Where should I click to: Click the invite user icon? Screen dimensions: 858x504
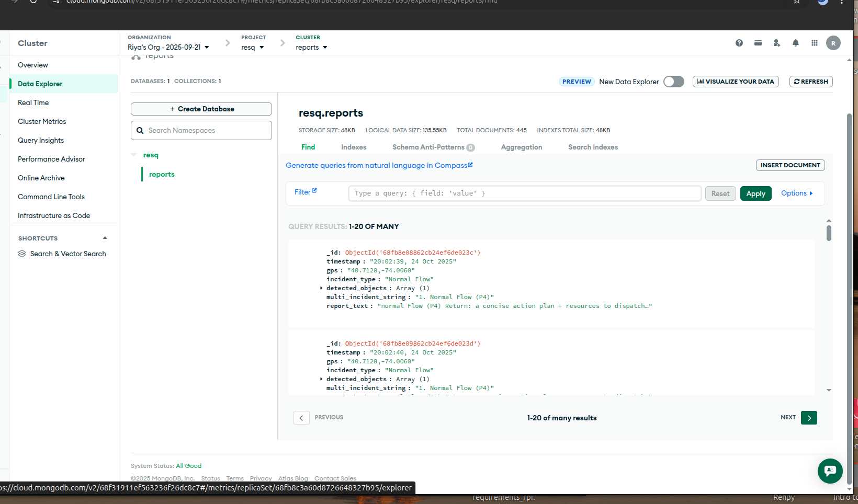[x=776, y=43]
